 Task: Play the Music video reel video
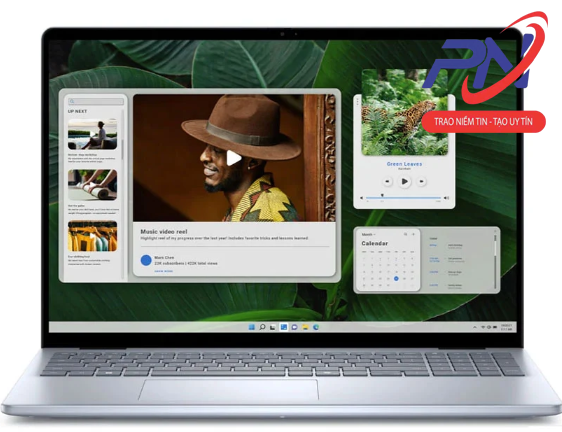234,158
